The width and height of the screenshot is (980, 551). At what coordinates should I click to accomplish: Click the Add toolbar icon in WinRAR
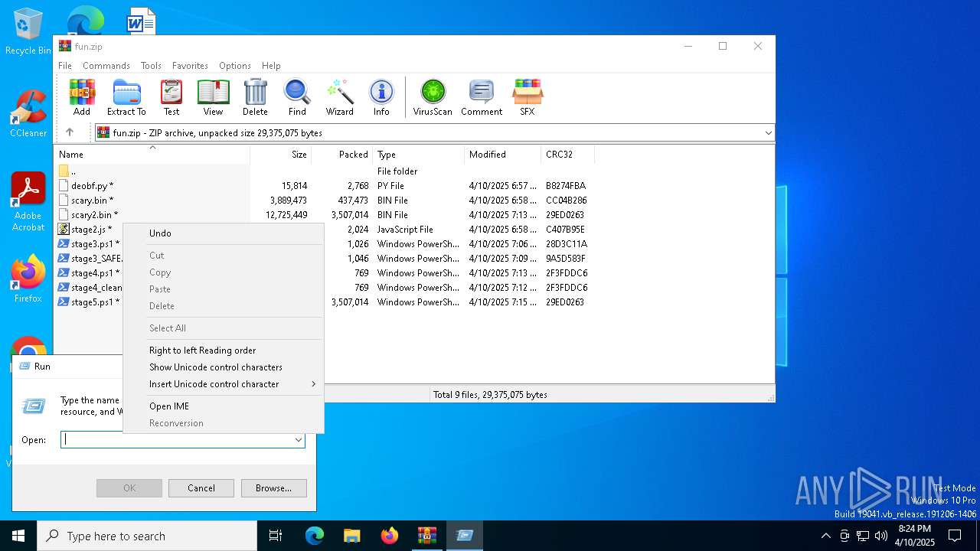(82, 97)
